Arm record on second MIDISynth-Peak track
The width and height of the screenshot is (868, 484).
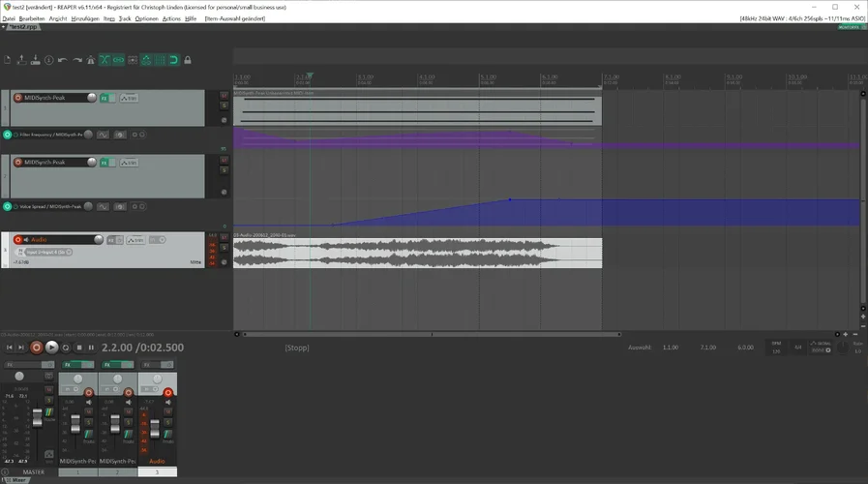click(17, 163)
